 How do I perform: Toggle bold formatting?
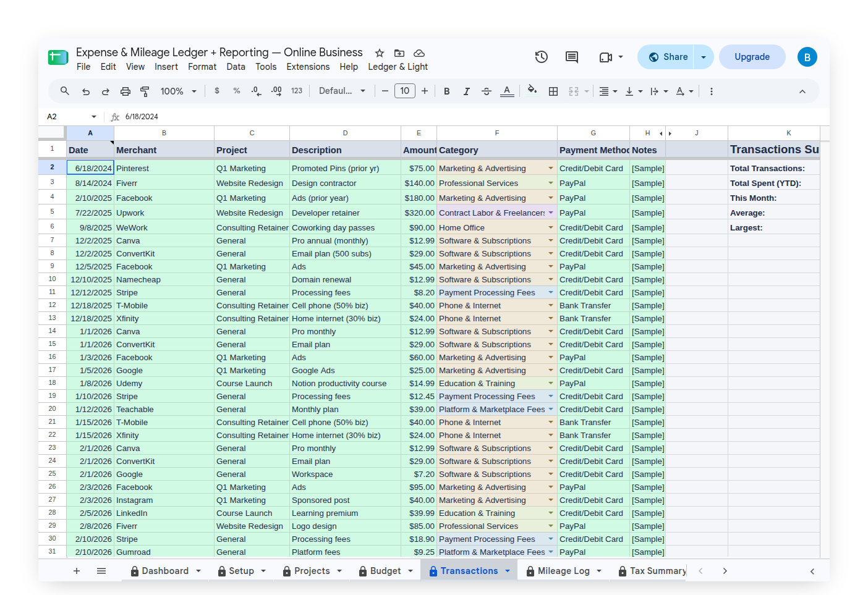[446, 91]
